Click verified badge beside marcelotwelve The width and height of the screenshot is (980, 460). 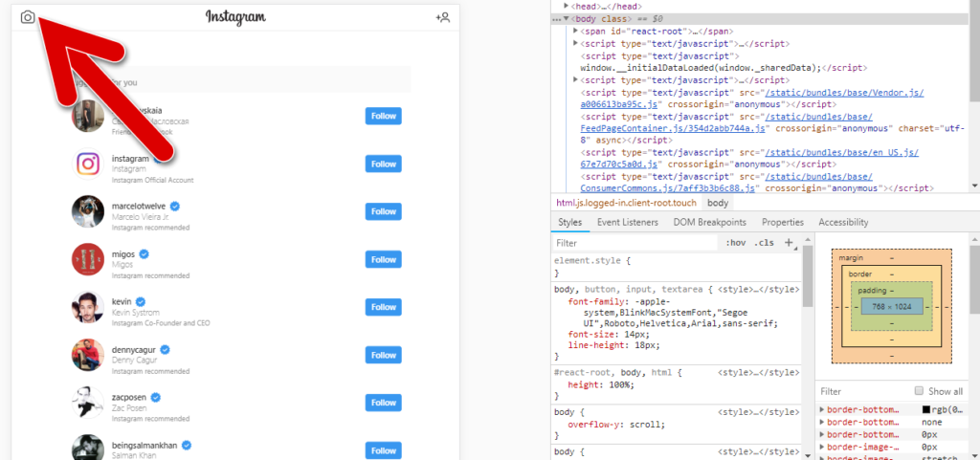[176, 206]
